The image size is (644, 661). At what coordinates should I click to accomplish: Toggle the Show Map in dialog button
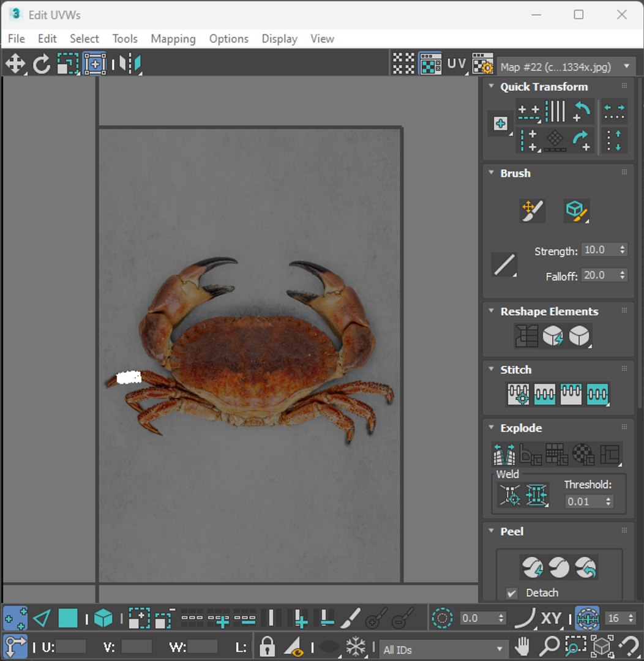click(x=430, y=64)
